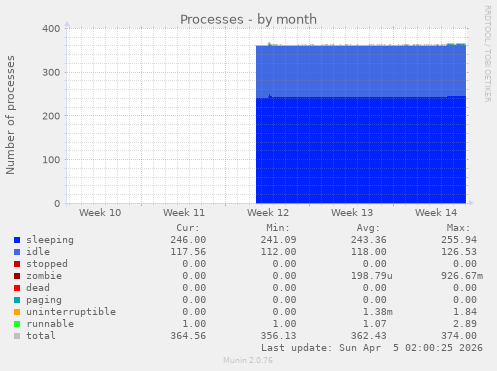The image size is (497, 371).
Task: Click the 'total' legend label
Action: click(41, 336)
